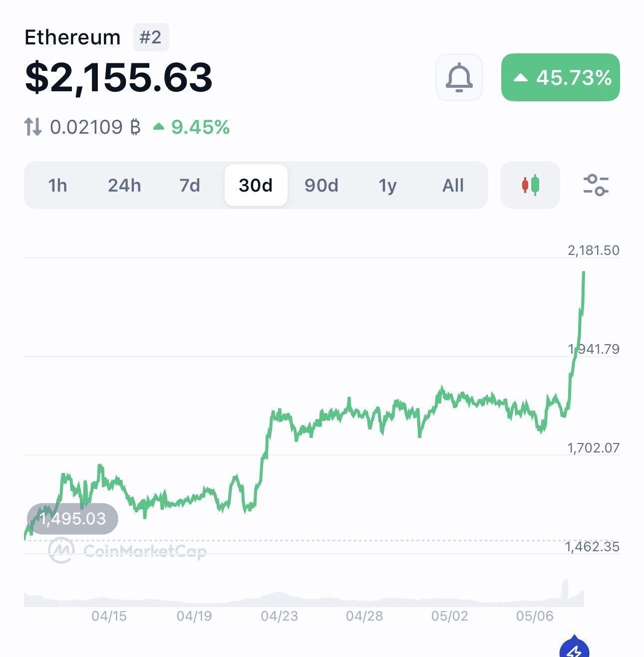Image resolution: width=644 pixels, height=657 pixels.
Task: Select the 30d time range
Action: pos(256,185)
